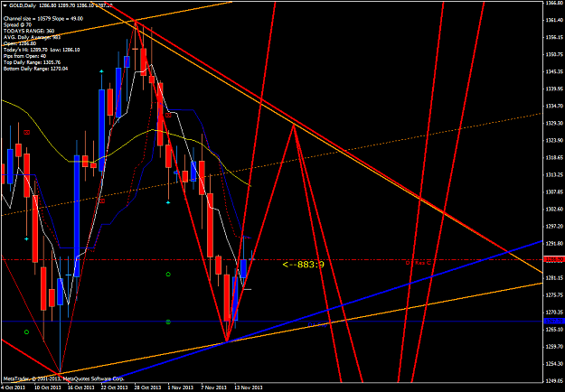Click the "Spread @ 70" label
The width and height of the screenshot is (565, 392).
(x=16, y=24)
